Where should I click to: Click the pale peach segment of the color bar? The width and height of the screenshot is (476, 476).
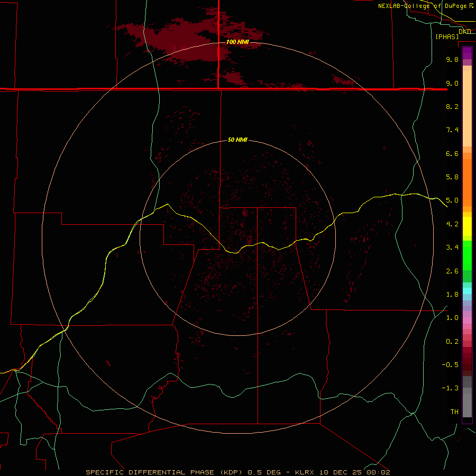coord(467,108)
